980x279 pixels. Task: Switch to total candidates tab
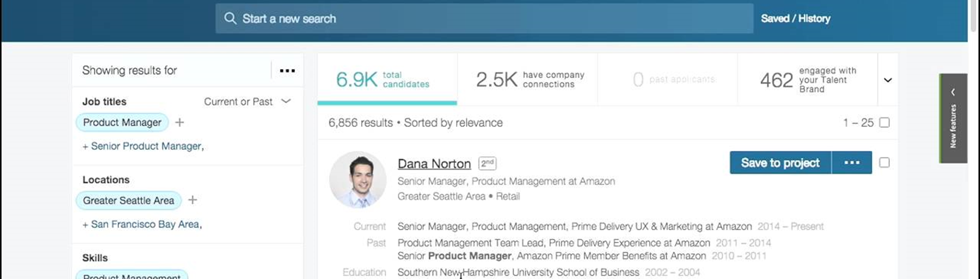[x=387, y=79]
